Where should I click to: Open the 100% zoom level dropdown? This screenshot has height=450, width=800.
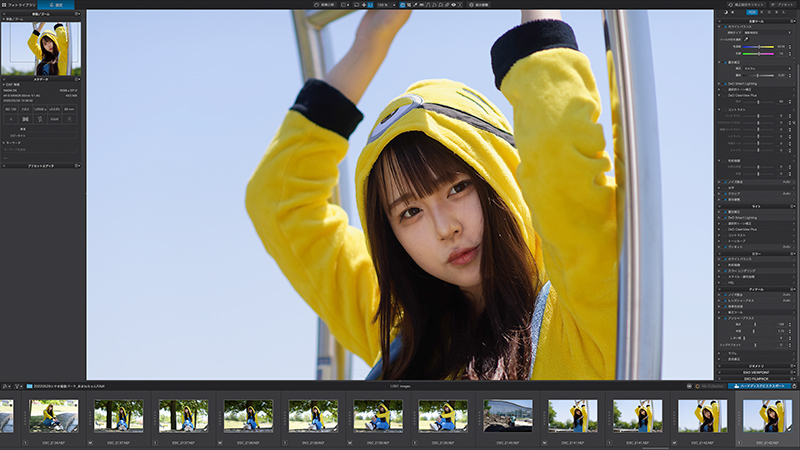tap(386, 5)
